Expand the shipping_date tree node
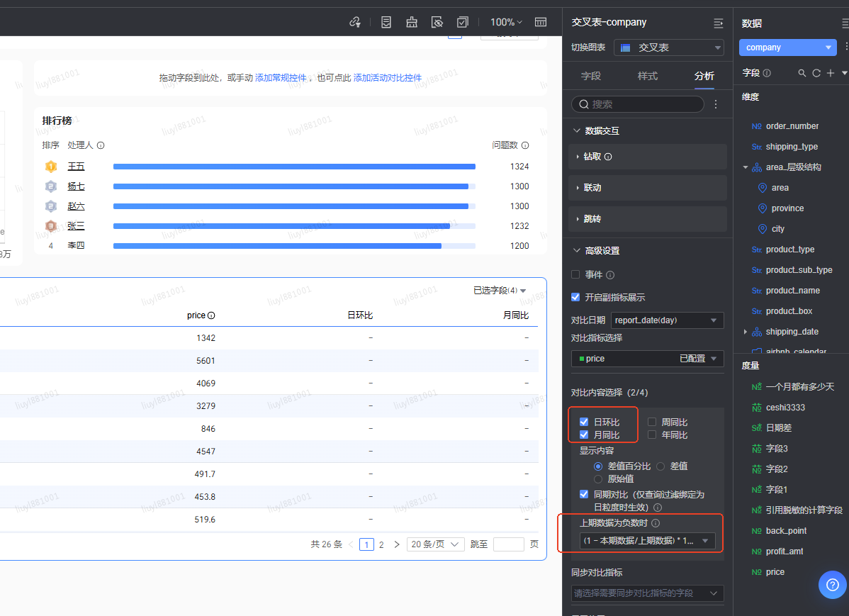Screen dimensions: 849x616 click(745, 332)
